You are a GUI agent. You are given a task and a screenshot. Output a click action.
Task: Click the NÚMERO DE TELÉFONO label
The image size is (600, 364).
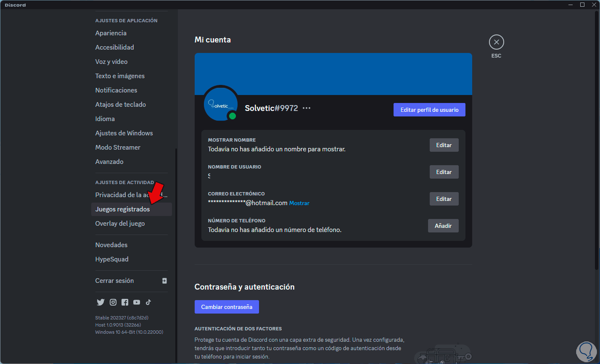[237, 221]
